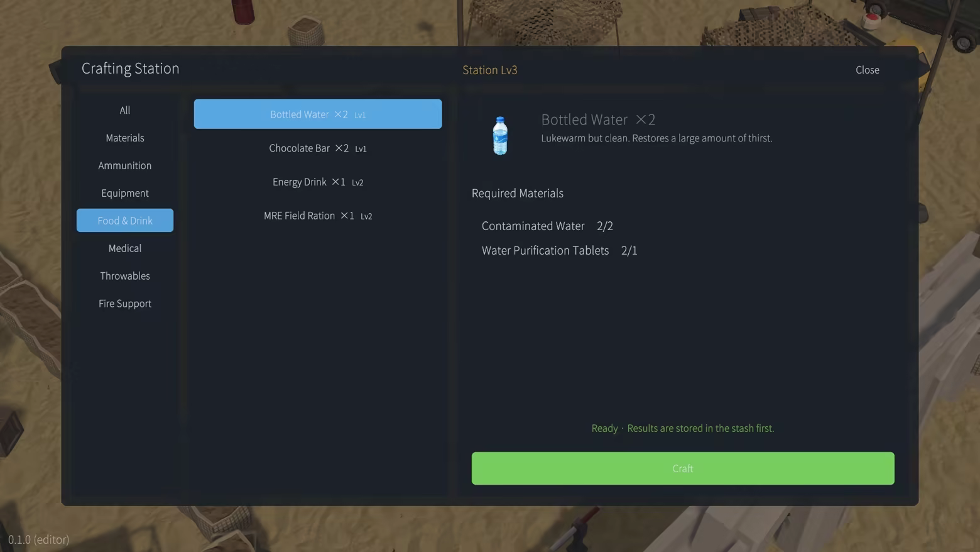Switch to Ammunition category
The height and width of the screenshot is (552, 980).
(125, 165)
